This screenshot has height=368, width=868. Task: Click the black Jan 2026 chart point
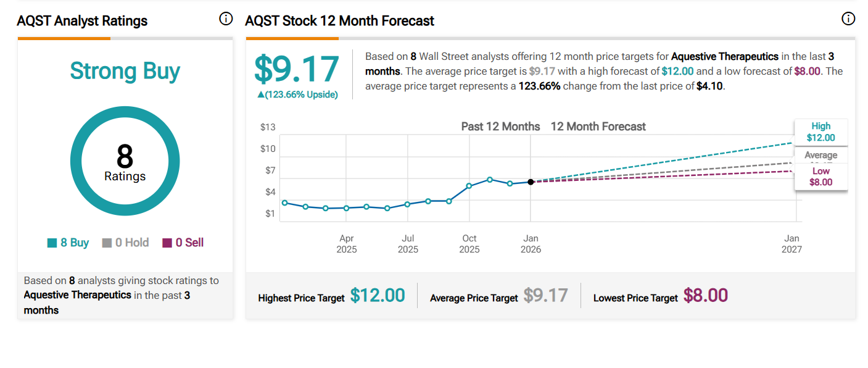point(531,182)
